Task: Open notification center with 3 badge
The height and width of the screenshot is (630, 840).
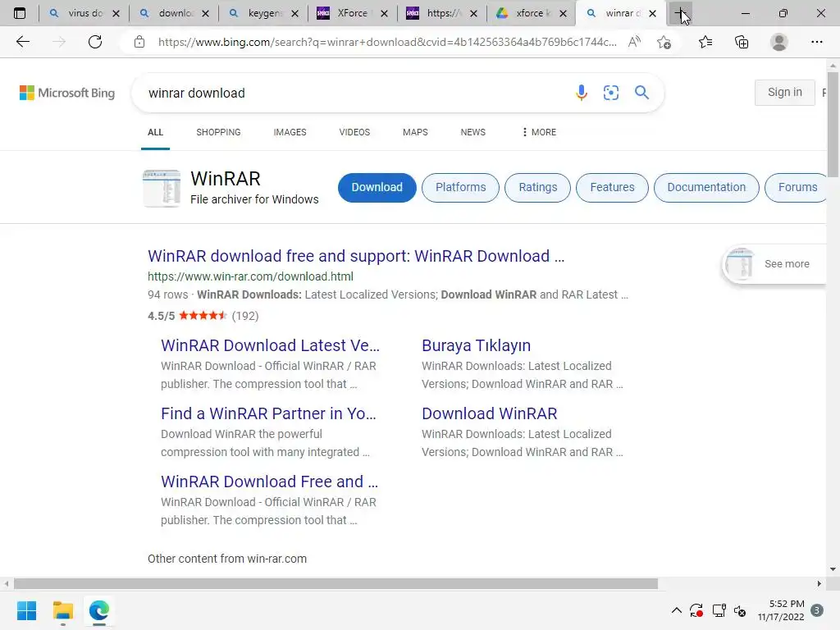Action: tap(817, 610)
